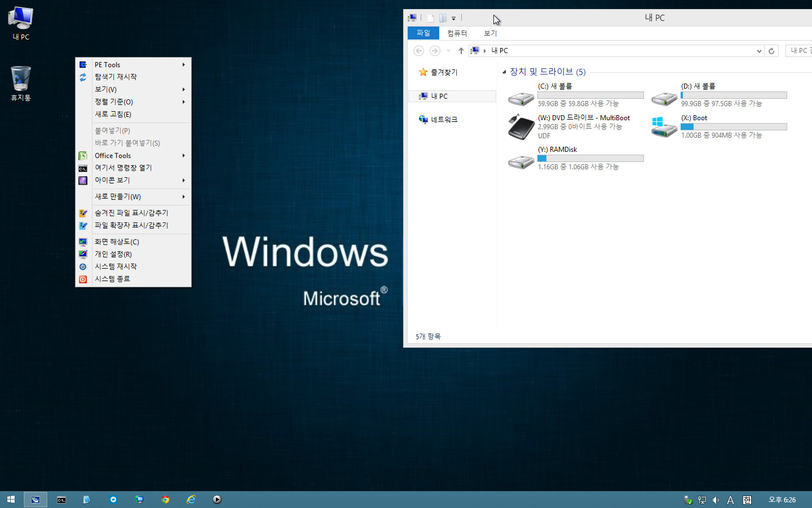Click the 내 PC search box
The width and height of the screenshot is (812, 508).
point(798,51)
